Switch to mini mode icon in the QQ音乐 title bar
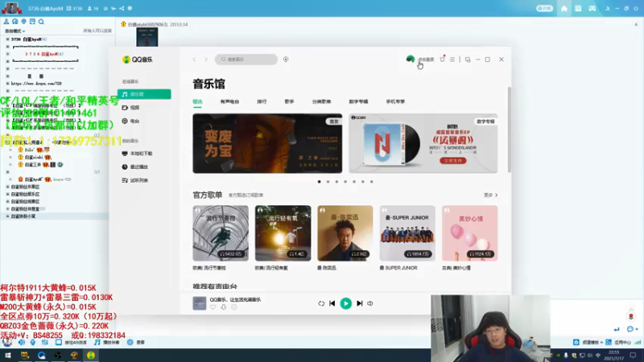 pos(468,60)
